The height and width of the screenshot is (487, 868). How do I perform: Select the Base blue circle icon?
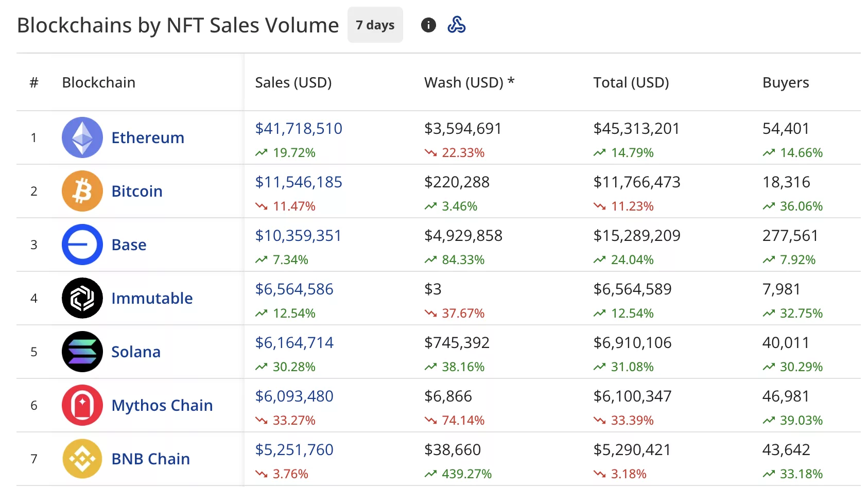[81, 245]
